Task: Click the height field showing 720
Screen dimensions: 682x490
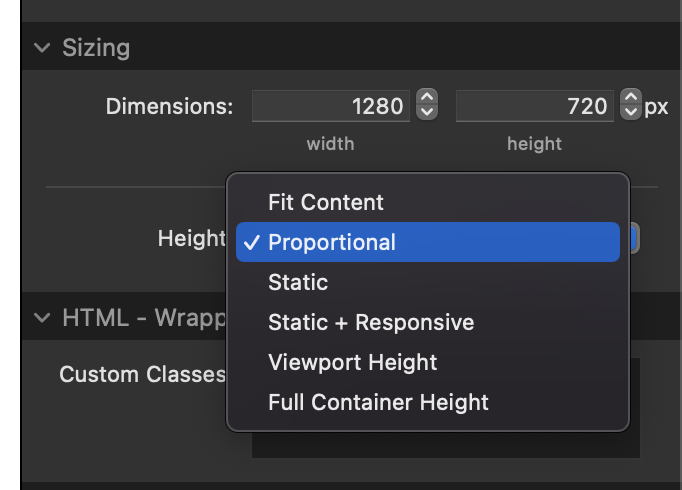Action: click(535, 106)
